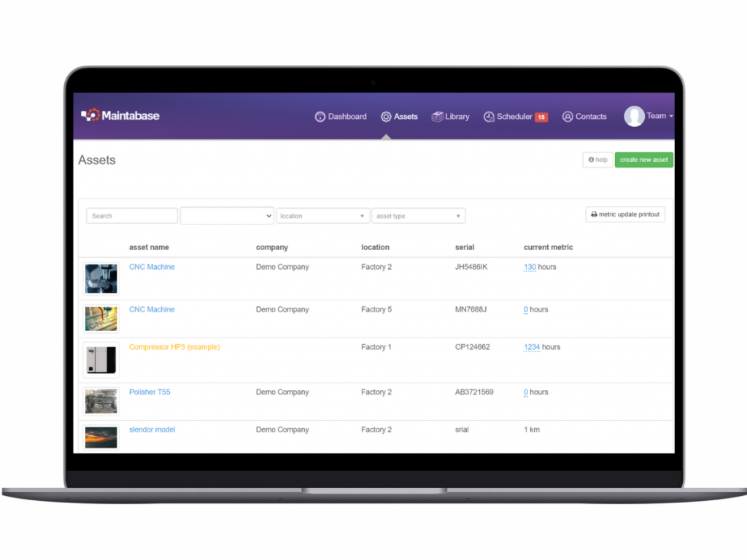The image size is (747, 560).
Task: Open the Dashboard using its clock icon
Action: point(319,117)
